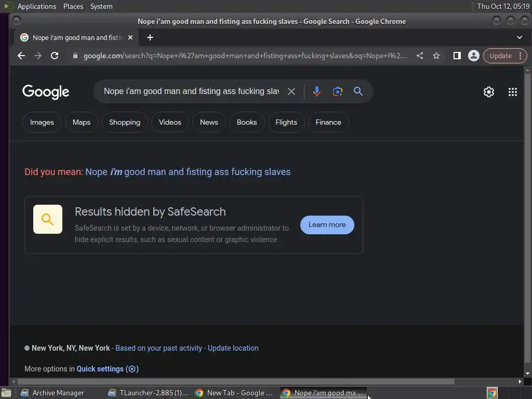Screen dimensions: 532x399
Task: Switch to New Tab Chrome taskbar window
Action: pyautogui.click(x=234, y=393)
